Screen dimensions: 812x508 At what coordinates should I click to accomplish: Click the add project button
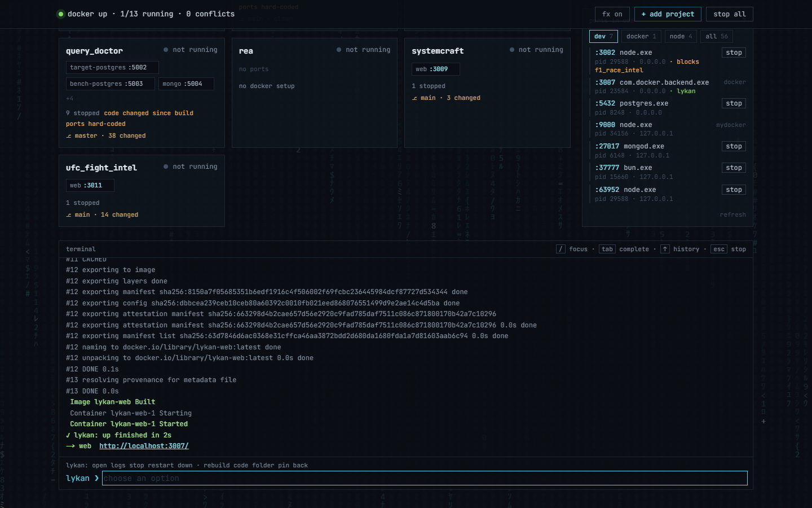tap(668, 14)
